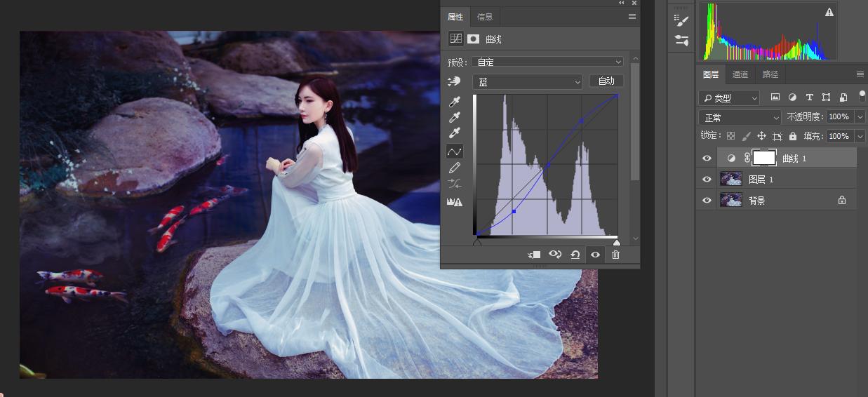Select the on-image targeted adjustment hand tool

454,82
